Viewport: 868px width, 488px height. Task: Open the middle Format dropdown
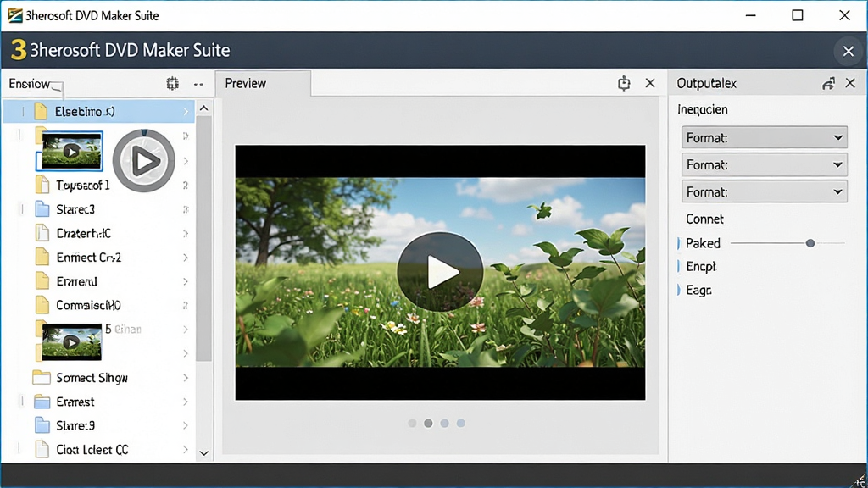pos(765,164)
